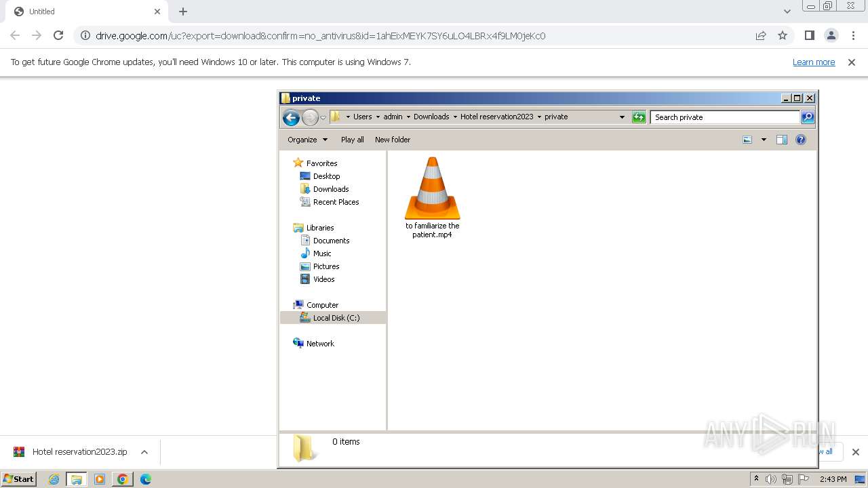The height and width of the screenshot is (488, 868).
Task: Open Pictures library
Action: (326, 266)
